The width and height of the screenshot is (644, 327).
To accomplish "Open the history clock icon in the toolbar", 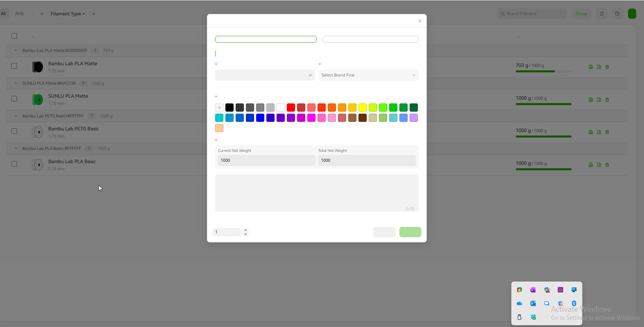I will (x=617, y=14).
